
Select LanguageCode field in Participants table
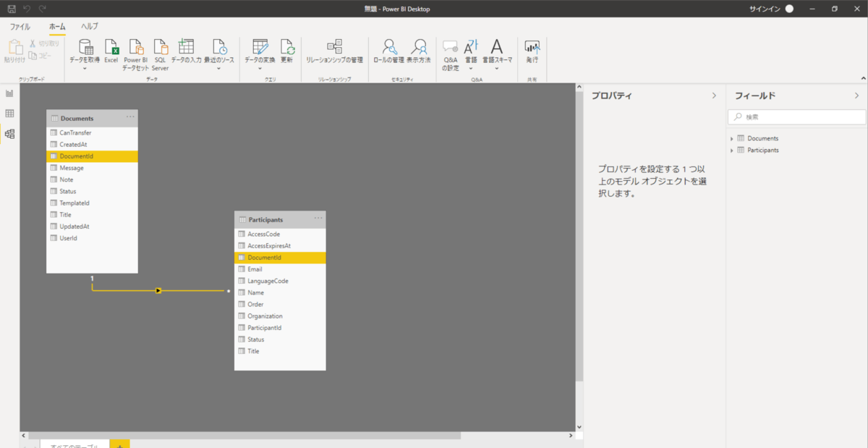point(280,281)
